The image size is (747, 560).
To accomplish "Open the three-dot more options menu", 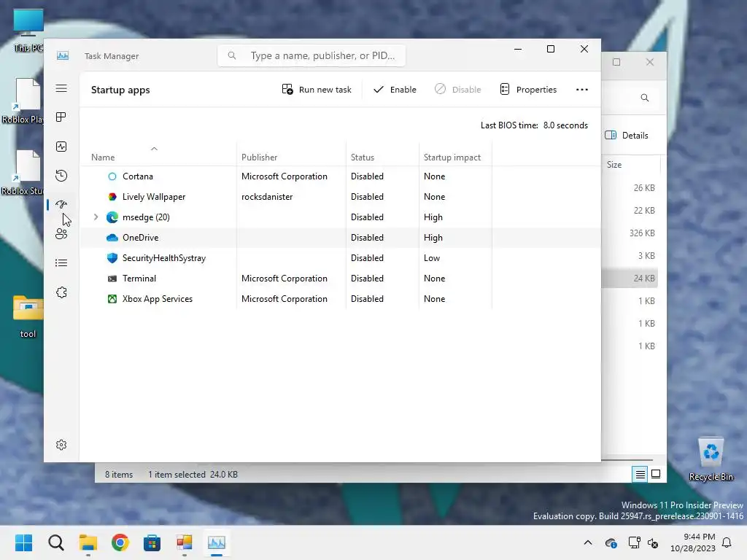I will pos(581,90).
